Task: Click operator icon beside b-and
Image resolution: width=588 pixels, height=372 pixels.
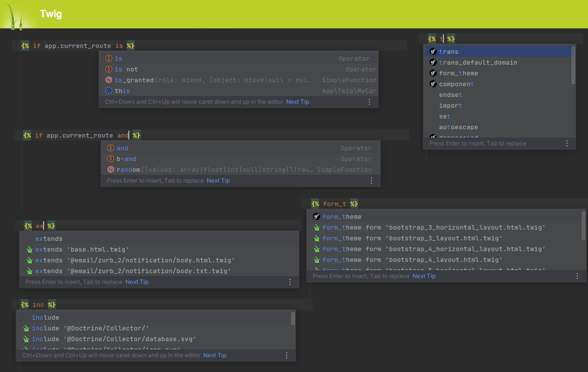Action: [111, 159]
